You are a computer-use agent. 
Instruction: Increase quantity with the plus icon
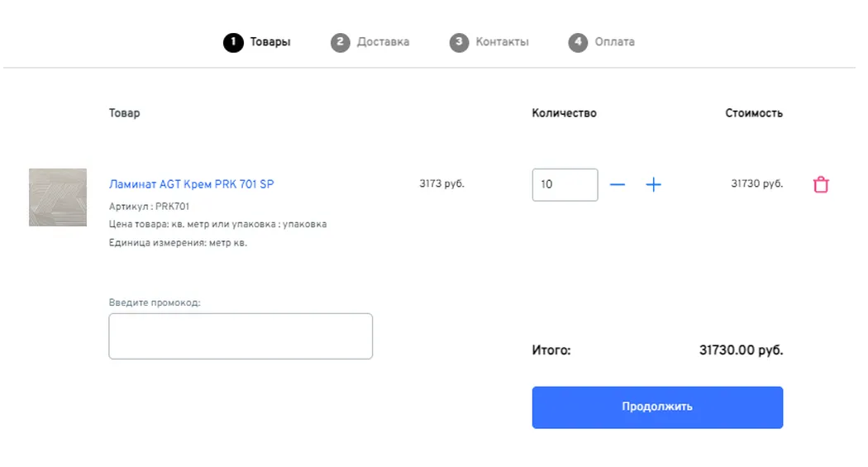pyautogui.click(x=653, y=185)
